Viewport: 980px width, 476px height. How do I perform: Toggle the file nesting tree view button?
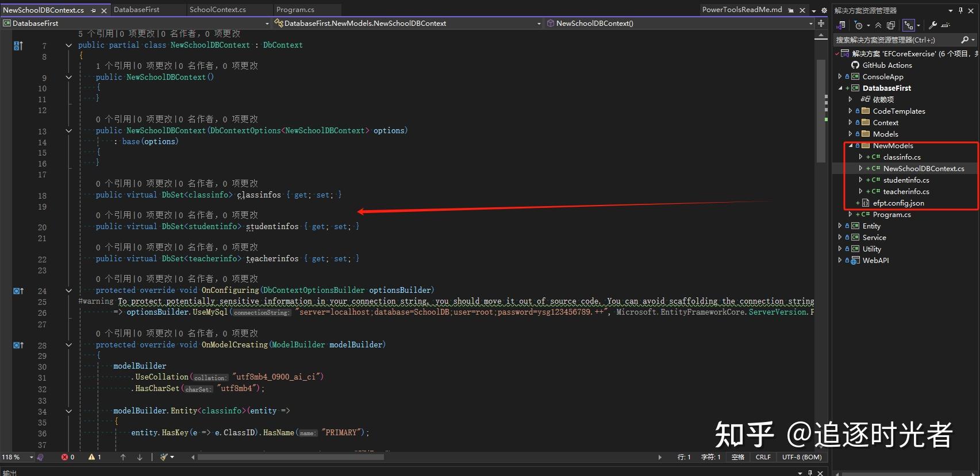[909, 25]
